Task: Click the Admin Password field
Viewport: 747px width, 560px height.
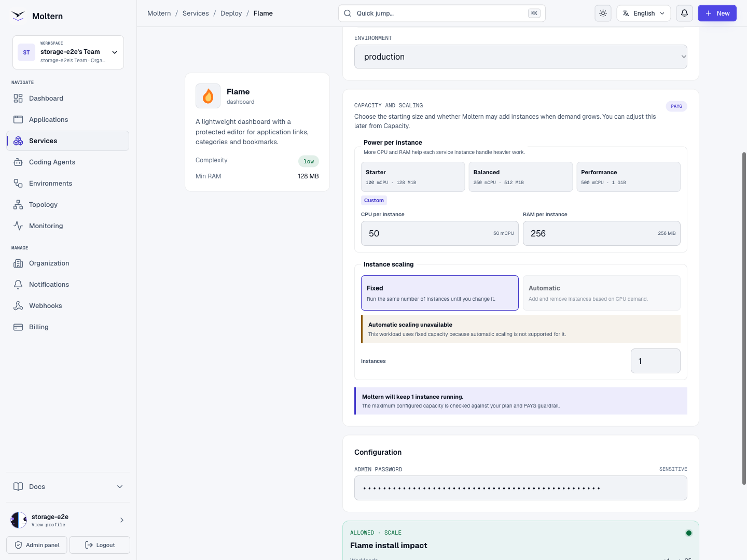Action: pos(521,488)
